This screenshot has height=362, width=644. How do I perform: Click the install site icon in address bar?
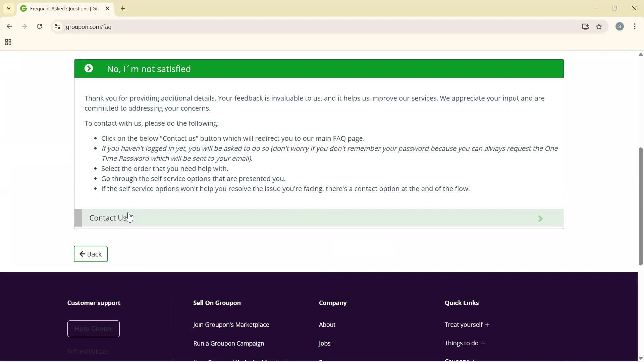[585, 26]
